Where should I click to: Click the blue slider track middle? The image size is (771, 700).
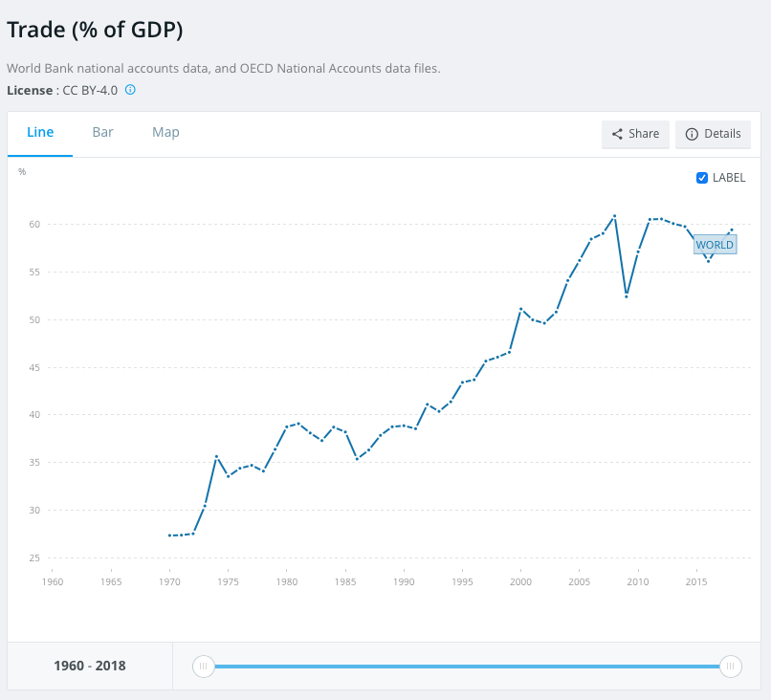coord(467,666)
